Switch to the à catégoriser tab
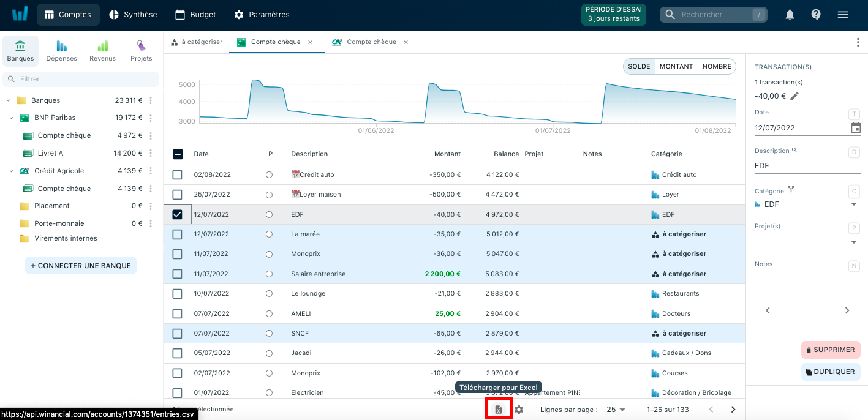 (197, 42)
